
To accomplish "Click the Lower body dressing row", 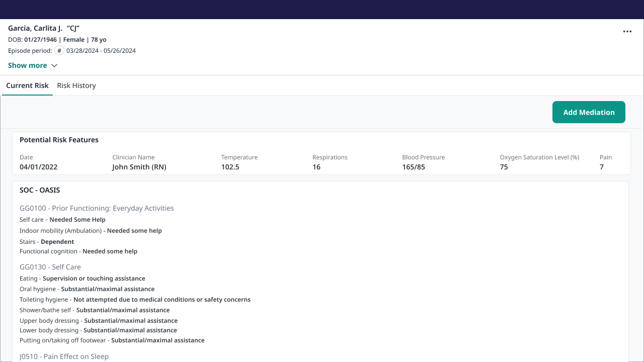I will tap(98, 330).
